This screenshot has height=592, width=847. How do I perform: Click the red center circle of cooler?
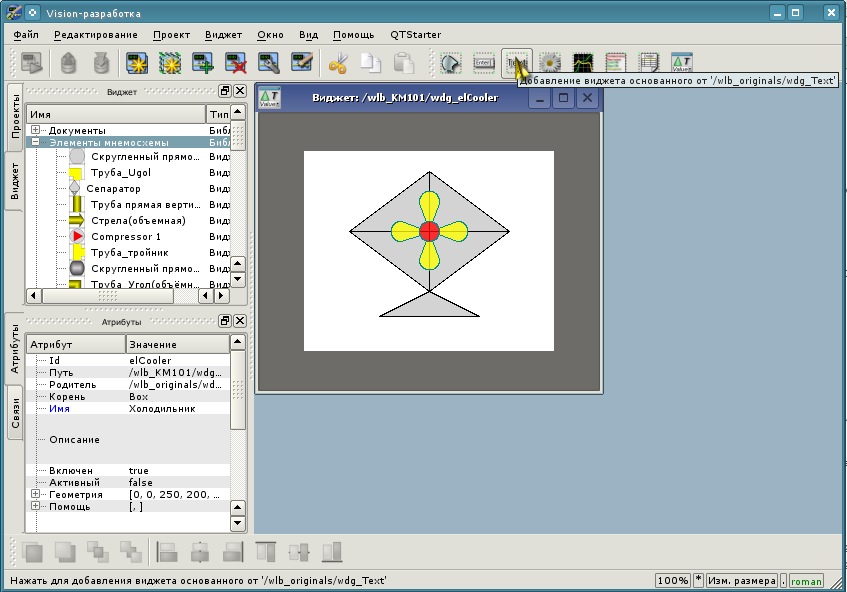pyautogui.click(x=429, y=231)
